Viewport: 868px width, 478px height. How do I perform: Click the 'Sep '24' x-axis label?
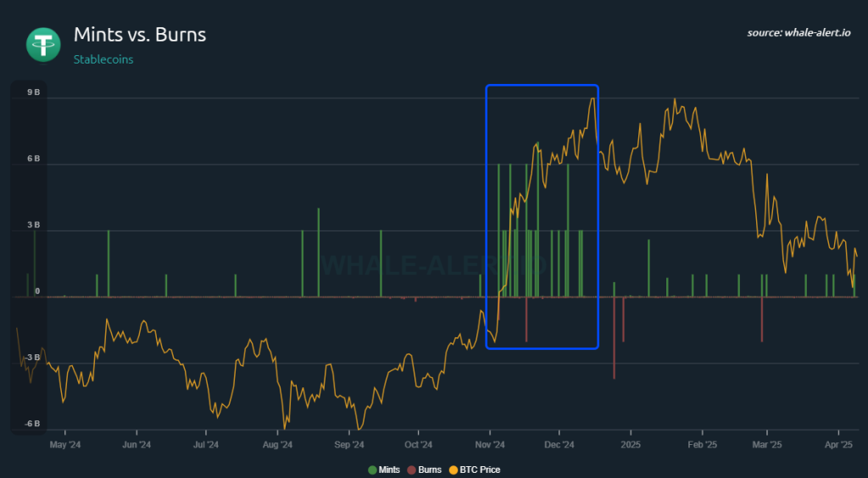click(349, 445)
